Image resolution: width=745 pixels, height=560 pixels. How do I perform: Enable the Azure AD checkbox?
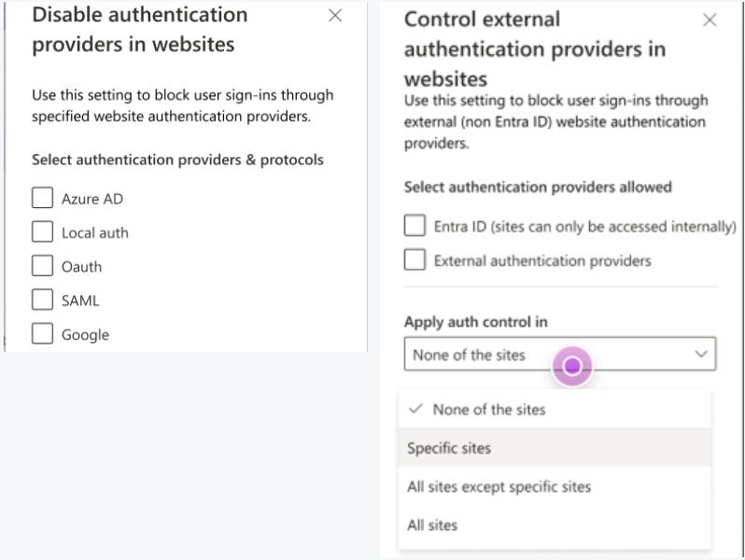coord(42,198)
